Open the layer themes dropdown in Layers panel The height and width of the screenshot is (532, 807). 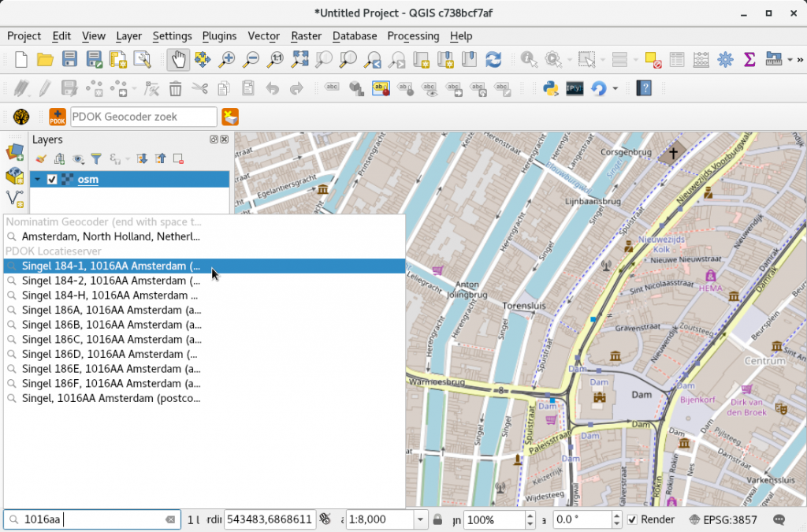(x=76, y=158)
